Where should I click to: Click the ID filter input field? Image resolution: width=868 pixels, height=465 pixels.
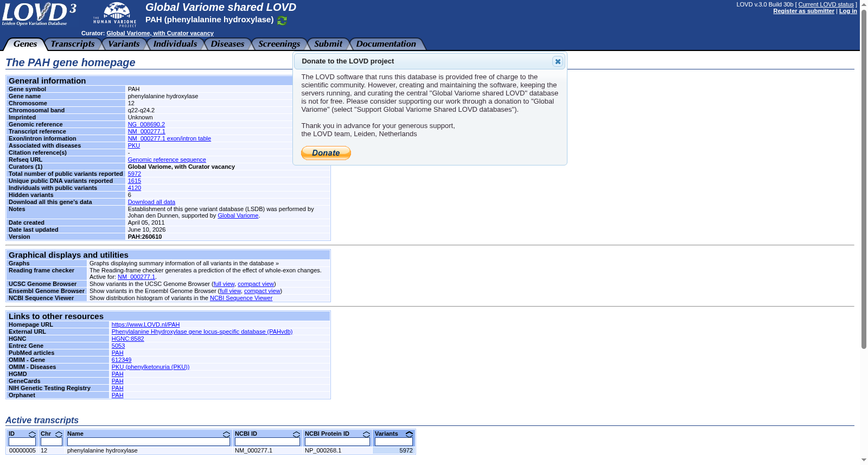click(22, 442)
